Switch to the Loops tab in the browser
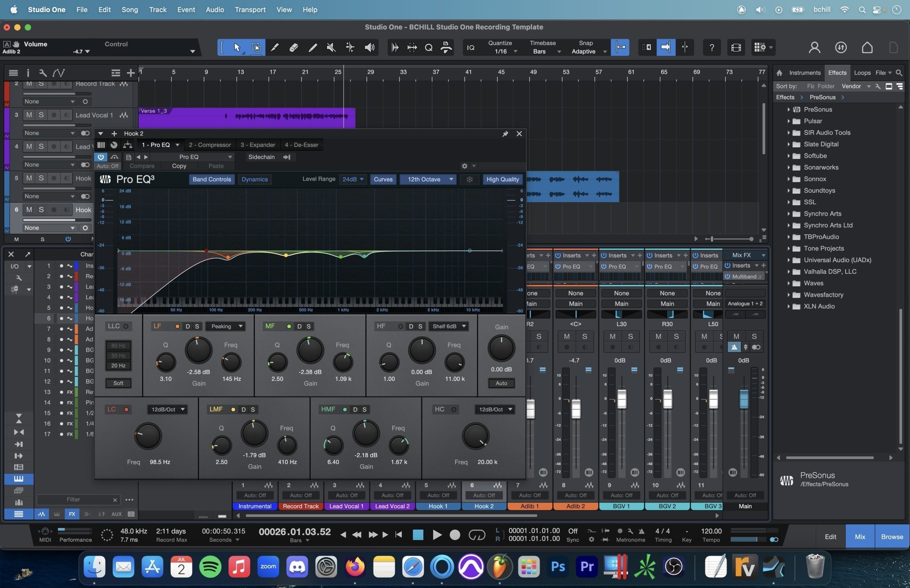 point(863,72)
